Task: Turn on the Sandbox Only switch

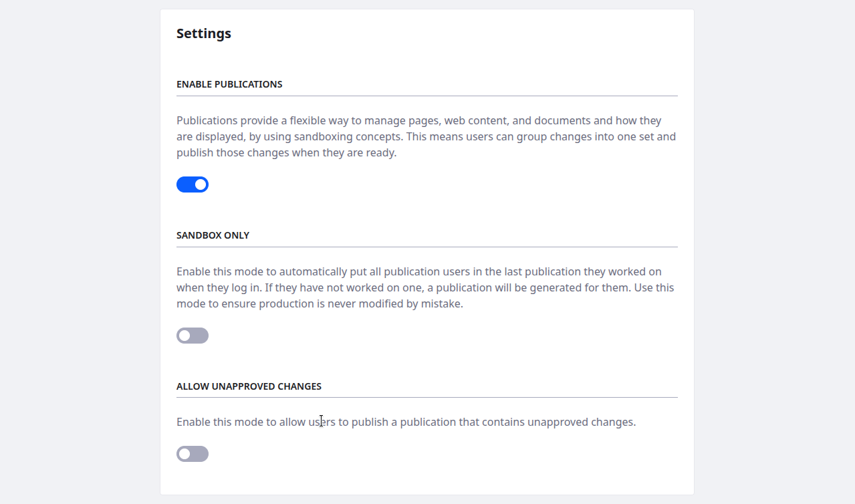Action: point(193,336)
